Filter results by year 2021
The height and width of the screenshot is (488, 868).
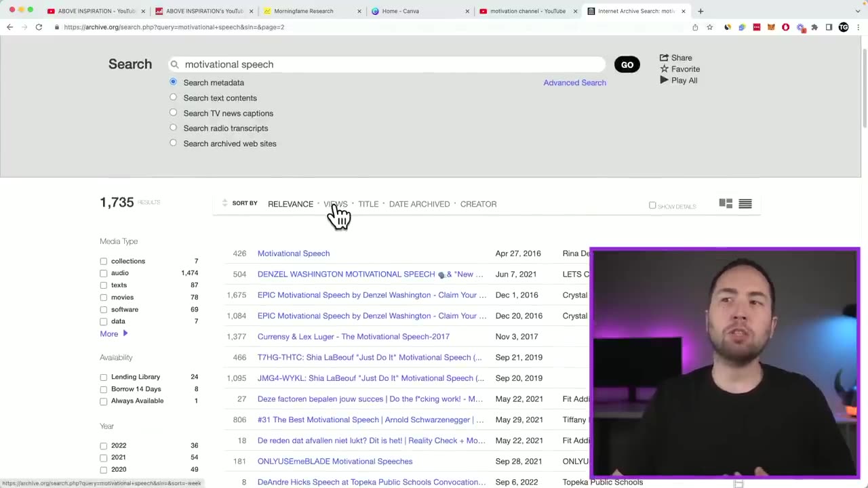[x=104, y=458]
